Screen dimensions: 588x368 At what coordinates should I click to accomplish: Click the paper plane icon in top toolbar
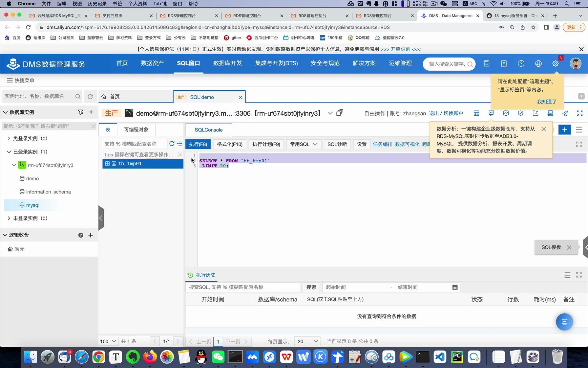pyautogui.click(x=565, y=113)
